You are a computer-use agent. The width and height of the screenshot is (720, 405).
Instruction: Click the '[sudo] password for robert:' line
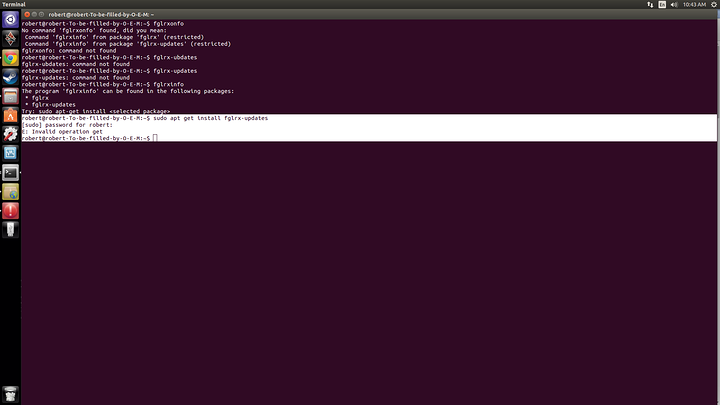(x=67, y=125)
